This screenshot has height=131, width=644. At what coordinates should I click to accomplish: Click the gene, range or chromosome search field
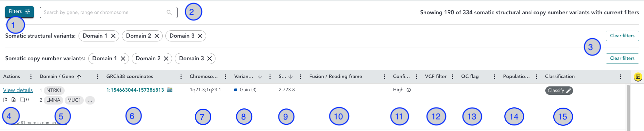pyautogui.click(x=108, y=13)
